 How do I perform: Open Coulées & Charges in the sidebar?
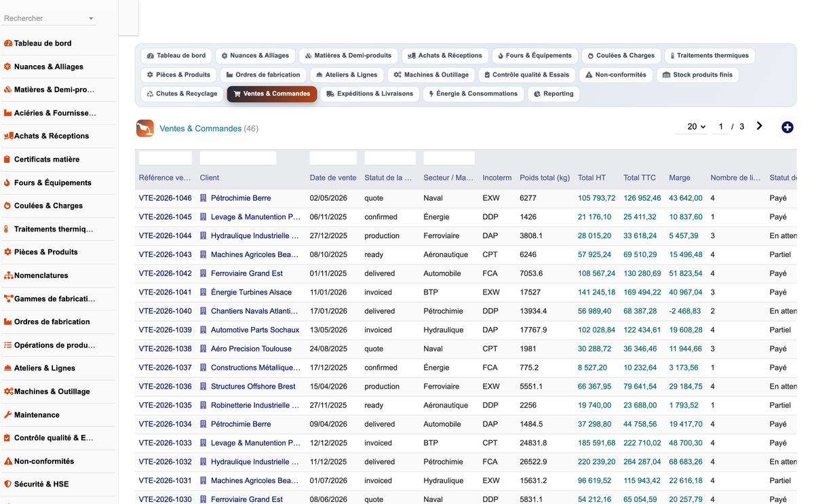(48, 206)
